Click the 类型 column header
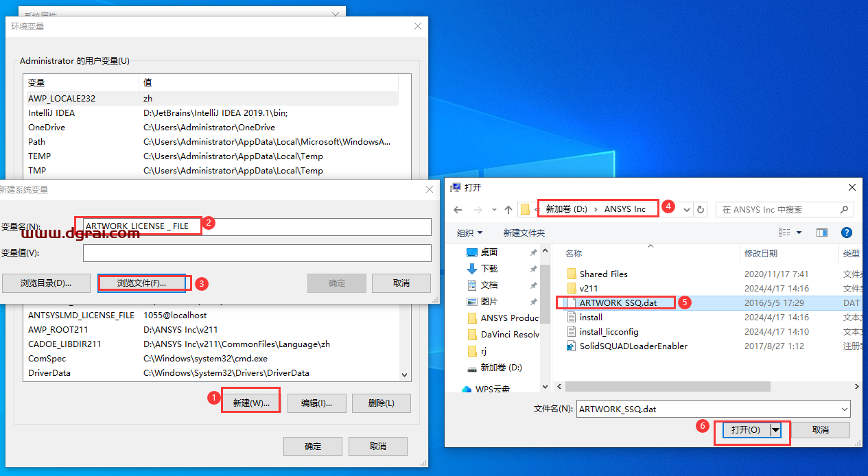 tap(852, 253)
